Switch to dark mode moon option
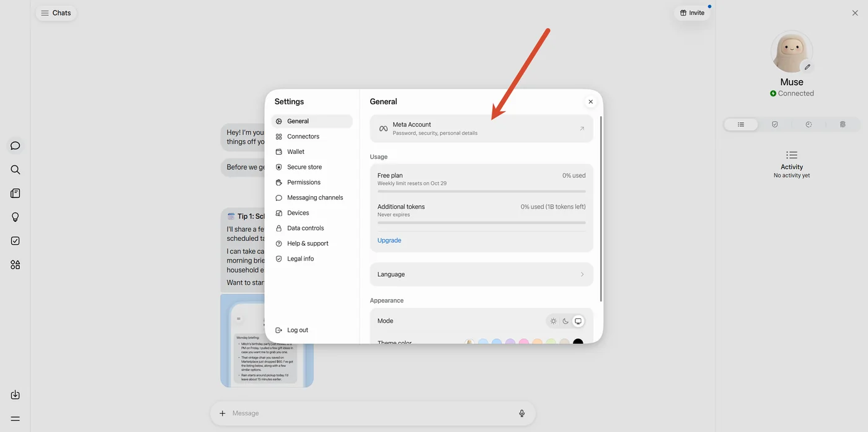The image size is (868, 432). [565, 321]
